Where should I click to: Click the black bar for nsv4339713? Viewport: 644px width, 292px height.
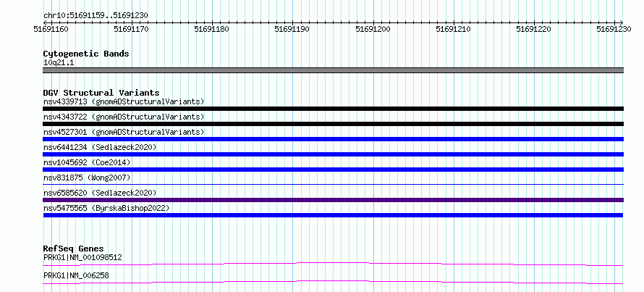(x=333, y=109)
